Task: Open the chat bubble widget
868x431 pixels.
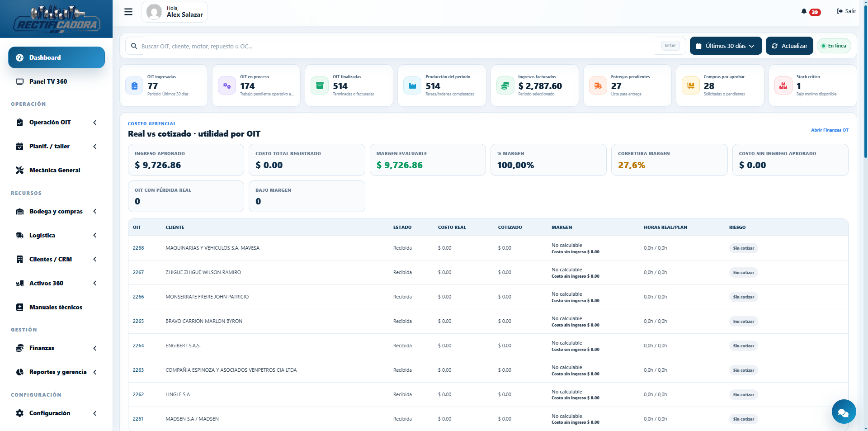Action: pos(844,412)
